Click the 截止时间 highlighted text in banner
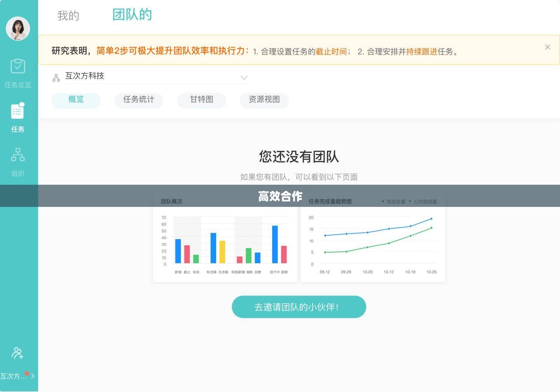 click(x=331, y=52)
